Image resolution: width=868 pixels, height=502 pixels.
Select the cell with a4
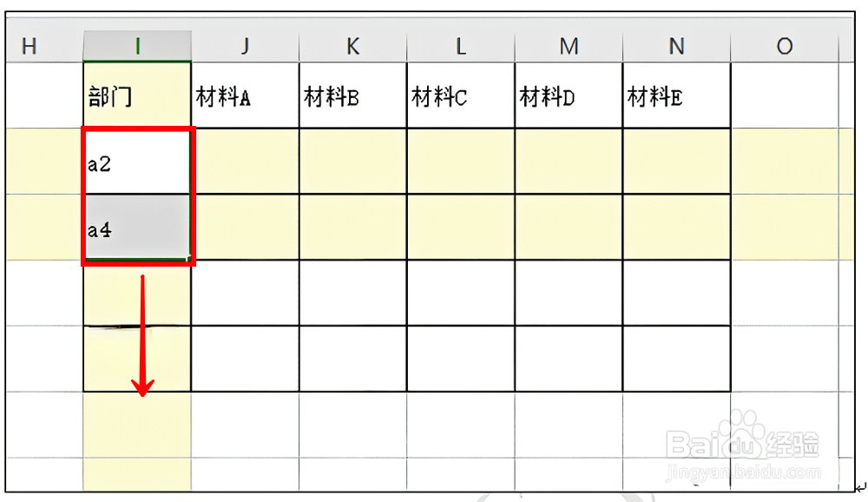[137, 227]
